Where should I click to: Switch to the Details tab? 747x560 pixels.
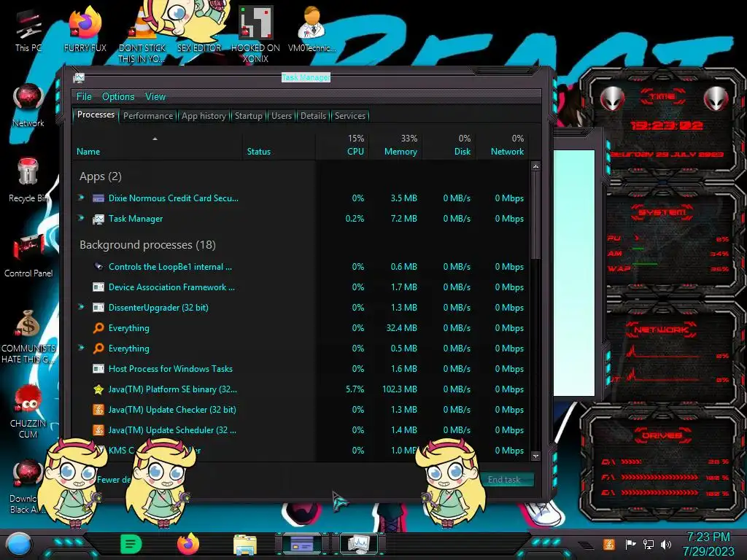click(313, 116)
